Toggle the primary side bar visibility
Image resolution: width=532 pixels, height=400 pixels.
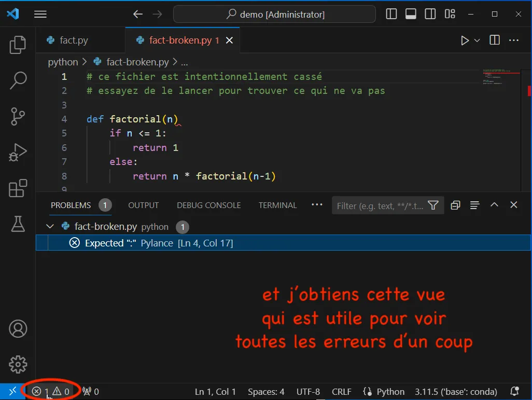(x=391, y=14)
